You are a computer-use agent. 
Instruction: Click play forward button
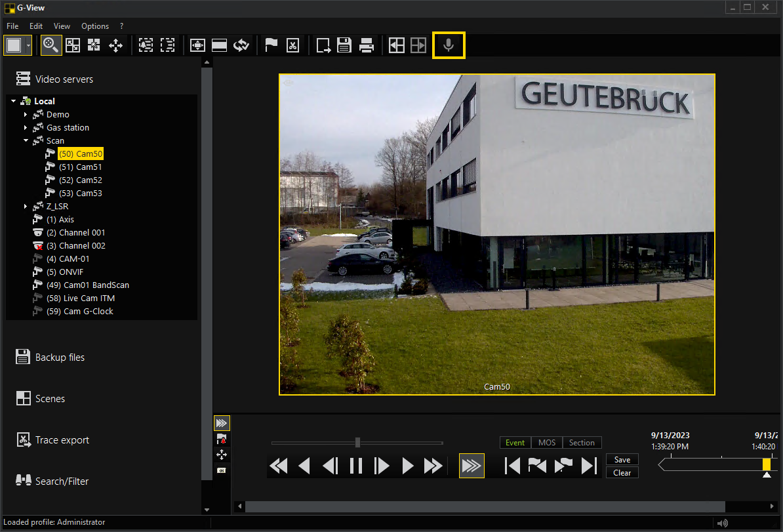pos(407,466)
